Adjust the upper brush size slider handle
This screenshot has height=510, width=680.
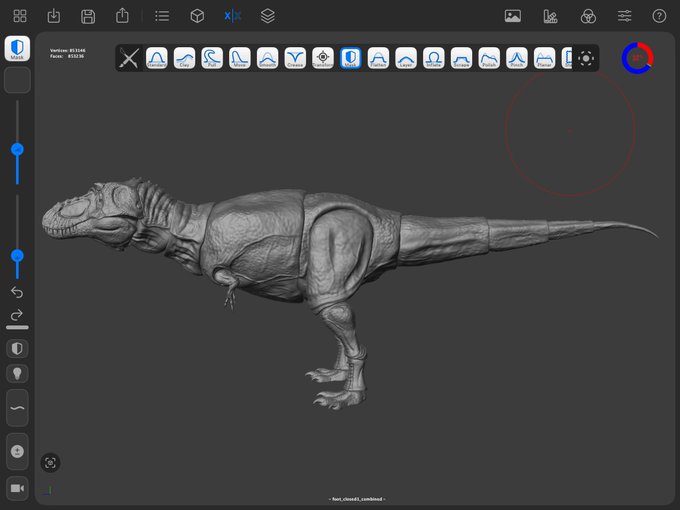[17, 150]
